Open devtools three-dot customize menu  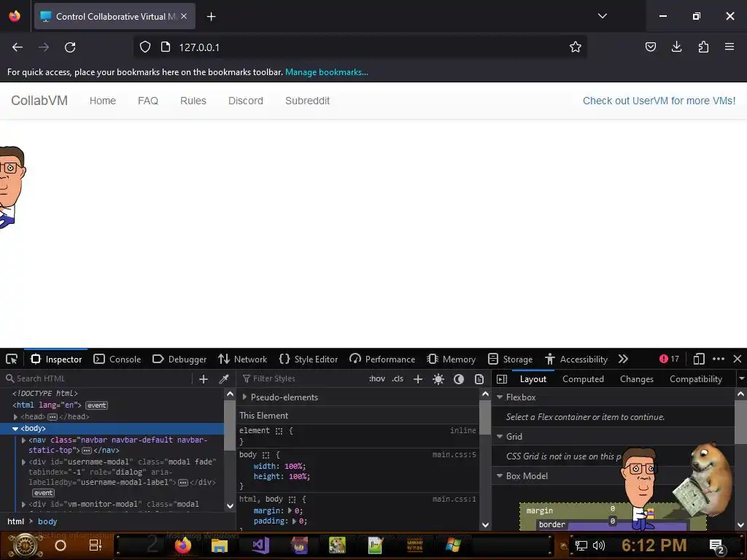click(x=719, y=359)
